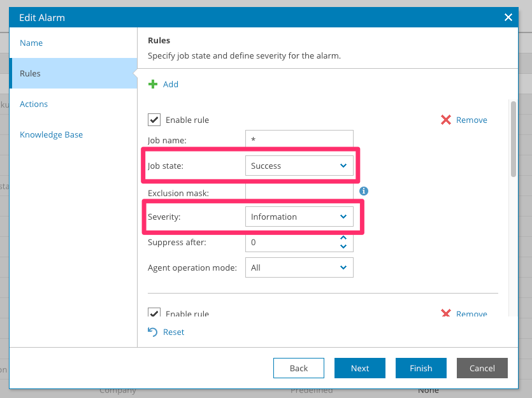Click the red X Remove icon for first rule

(x=446, y=120)
